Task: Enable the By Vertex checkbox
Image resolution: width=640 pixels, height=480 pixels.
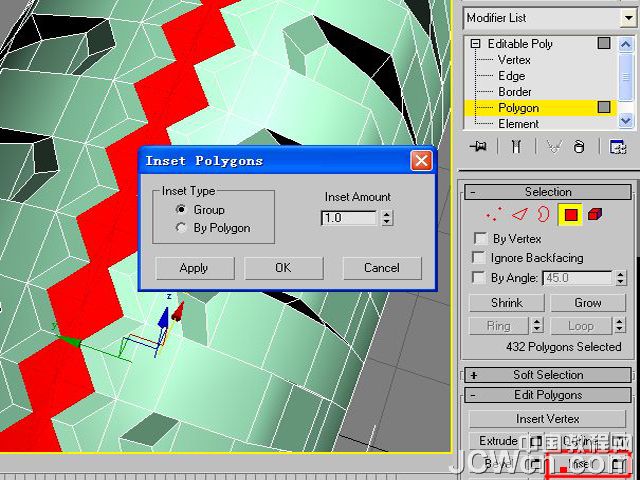Action: click(x=480, y=240)
